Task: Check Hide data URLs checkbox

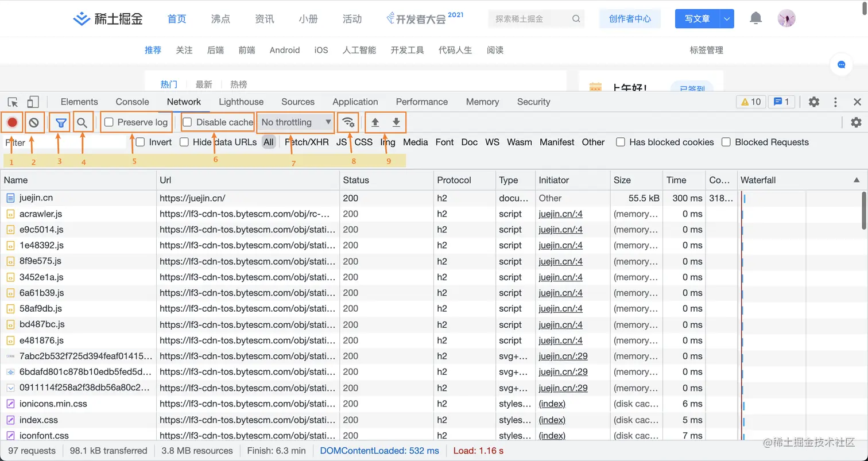Action: (x=184, y=142)
